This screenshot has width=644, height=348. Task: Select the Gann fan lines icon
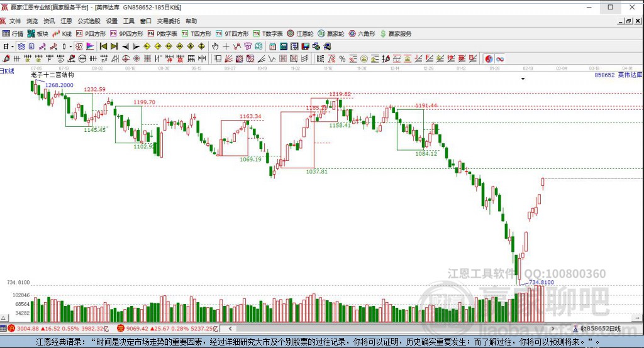point(228,58)
